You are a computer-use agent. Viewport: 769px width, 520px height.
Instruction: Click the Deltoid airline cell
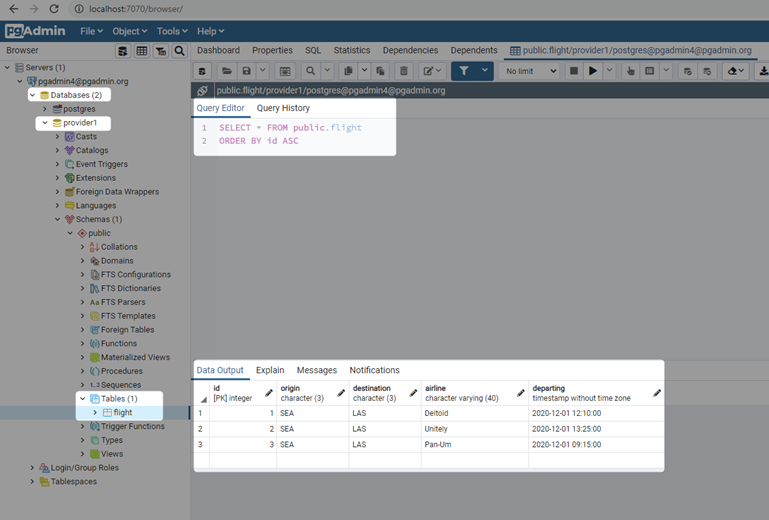475,414
